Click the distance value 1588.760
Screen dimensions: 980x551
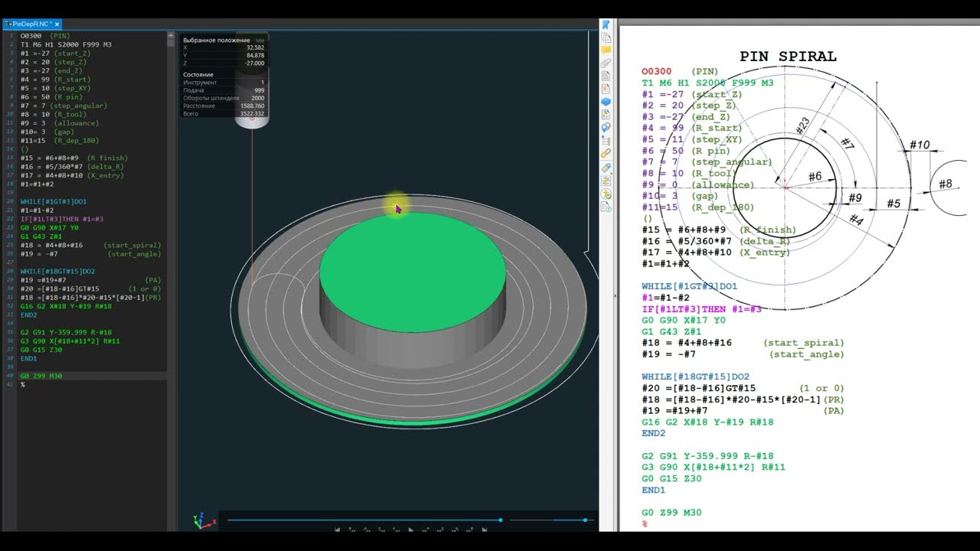(253, 106)
